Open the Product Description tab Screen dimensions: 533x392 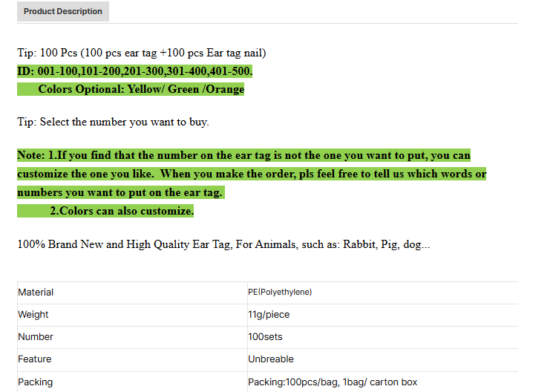63,12
